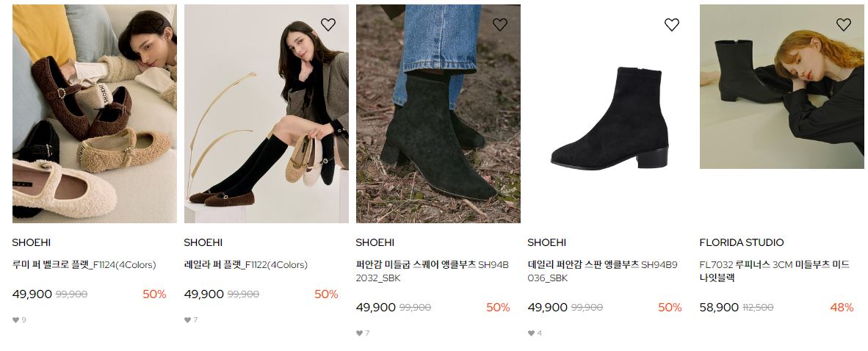Click likes heart below 미들굽 스퀘어 앵클부츠 price
This screenshot has width=868, height=351.
tap(359, 333)
